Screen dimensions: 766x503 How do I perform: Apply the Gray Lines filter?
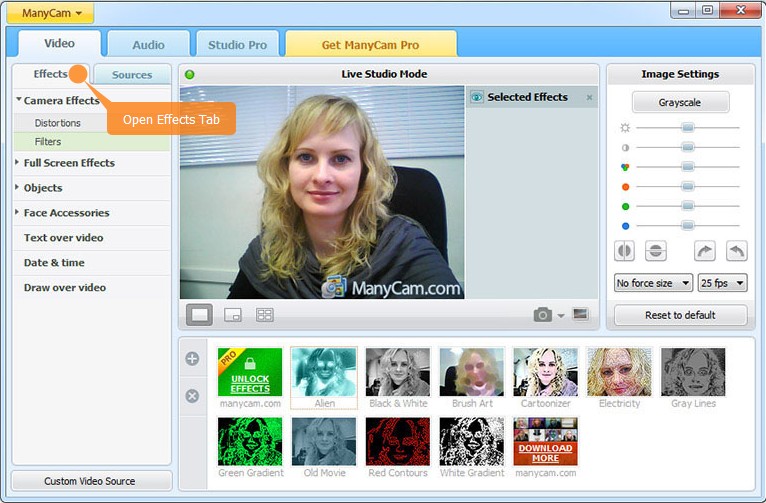click(x=693, y=372)
